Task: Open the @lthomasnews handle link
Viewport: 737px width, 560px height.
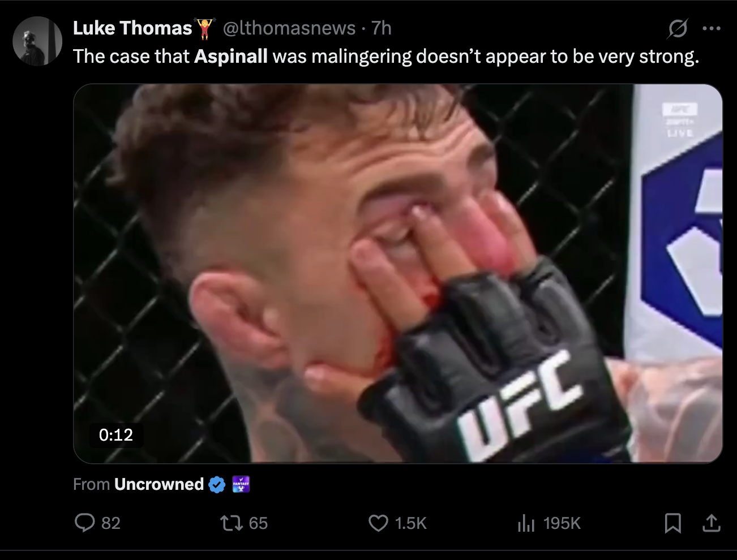Action: click(x=289, y=28)
